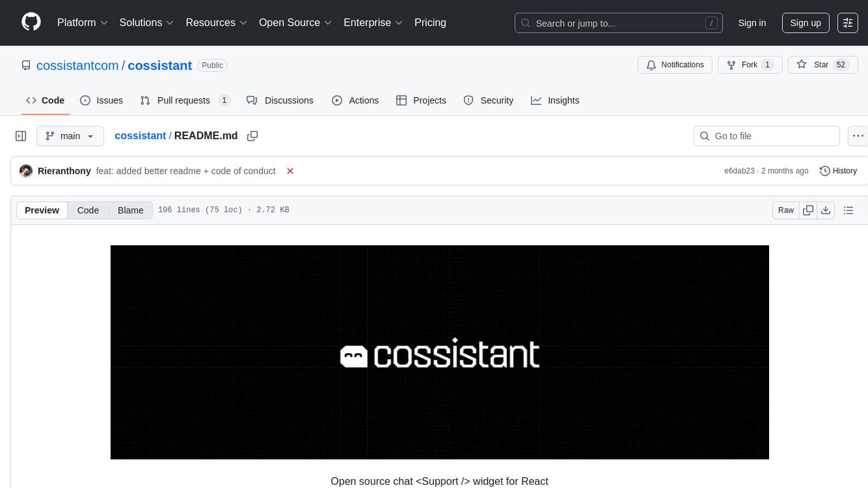
Task: Copy the README.md file path
Action: (252, 136)
